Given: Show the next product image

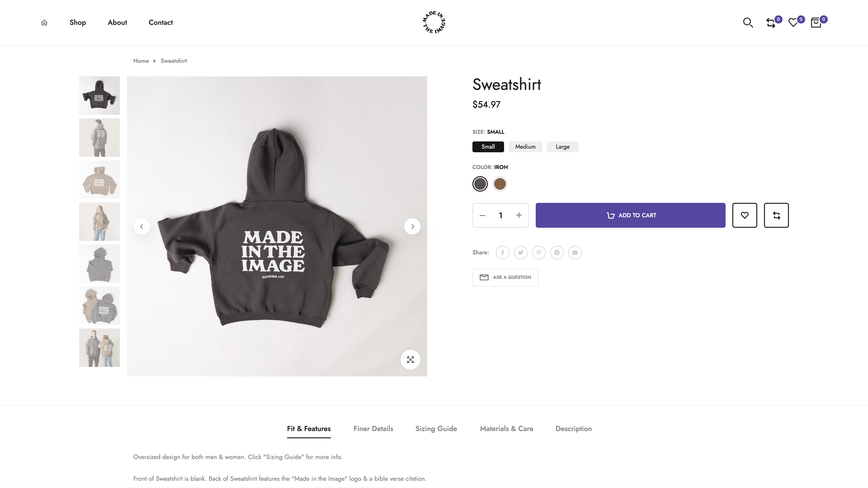Looking at the screenshot, I should tap(413, 226).
